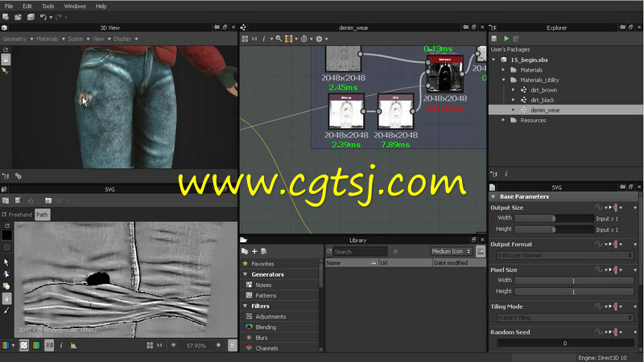
Task: Click the green play icon in Explorer
Action: point(506,39)
